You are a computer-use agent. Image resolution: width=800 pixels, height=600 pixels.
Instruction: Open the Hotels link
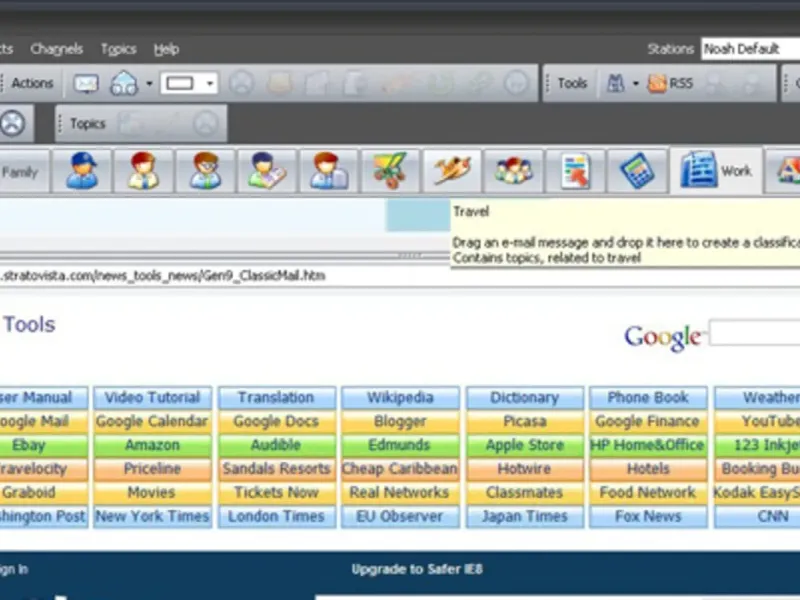[648, 469]
